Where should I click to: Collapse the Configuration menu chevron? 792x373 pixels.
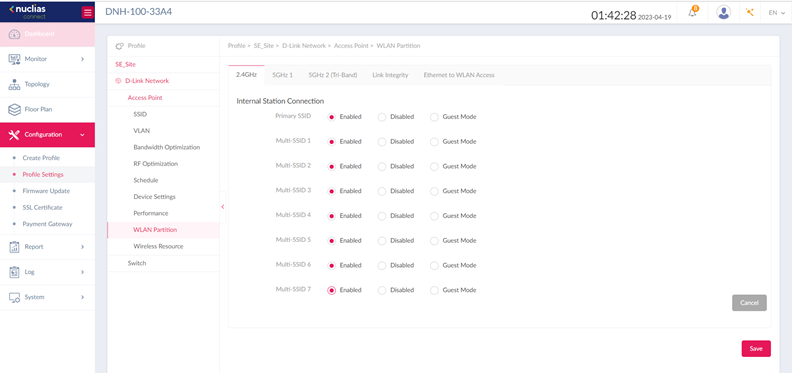[x=82, y=134]
